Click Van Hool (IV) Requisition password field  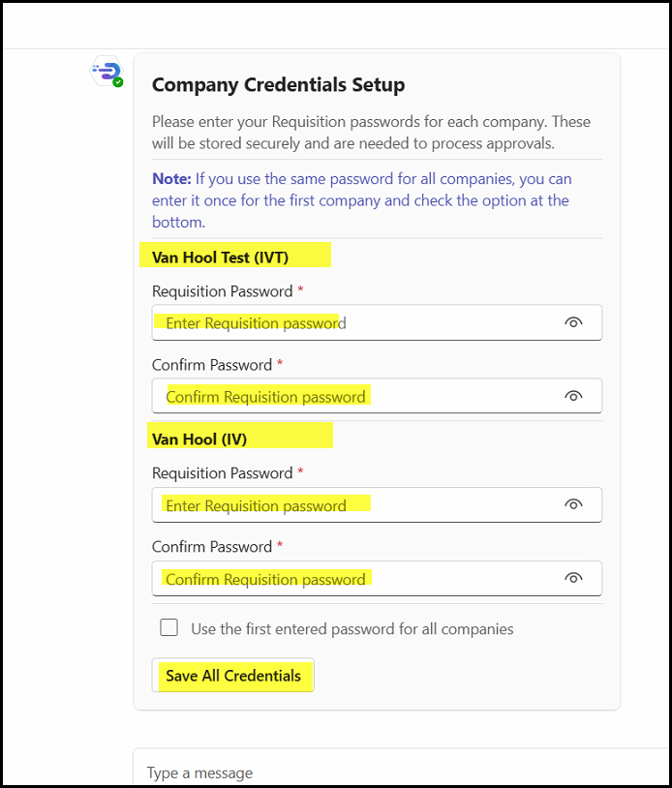click(358, 504)
